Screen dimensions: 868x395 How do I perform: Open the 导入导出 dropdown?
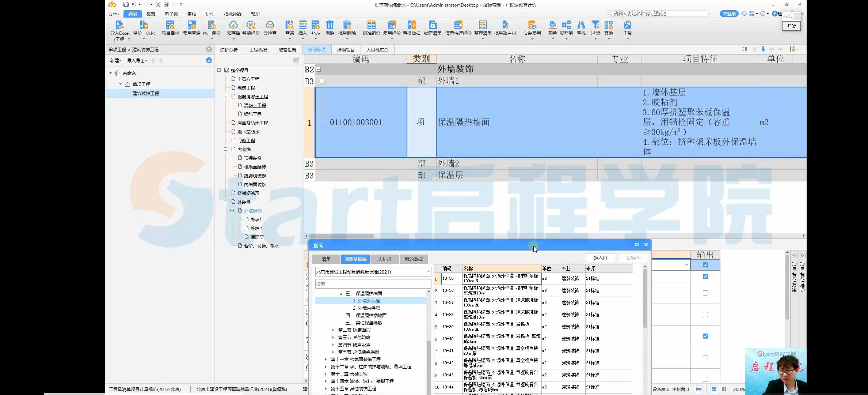(137, 60)
